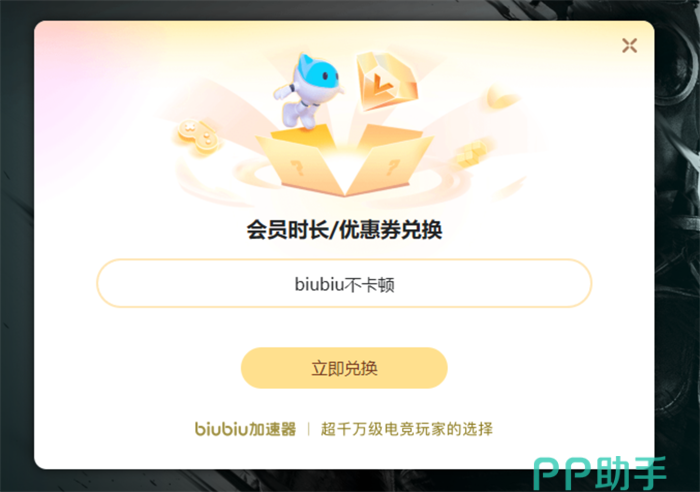The height and width of the screenshot is (492, 700).
Task: Click the floating golden heart icon
Action: (x=502, y=97)
